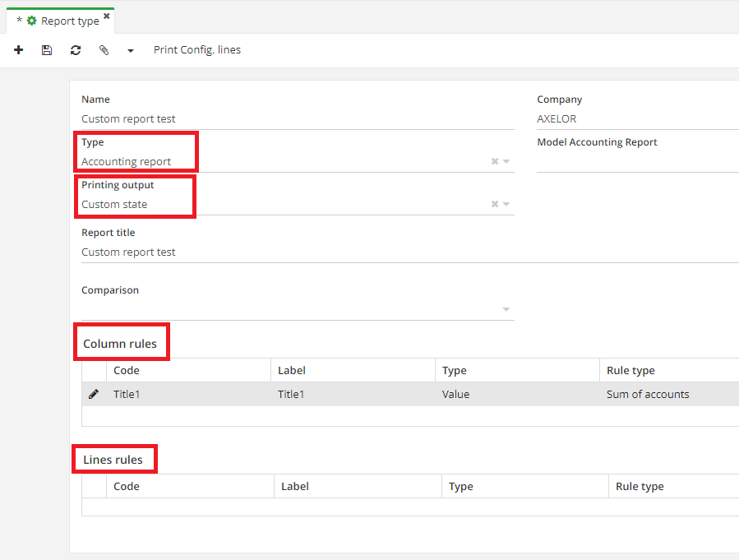Click the refresh icon in toolbar
Image resolution: width=739 pixels, height=560 pixels.
click(76, 50)
